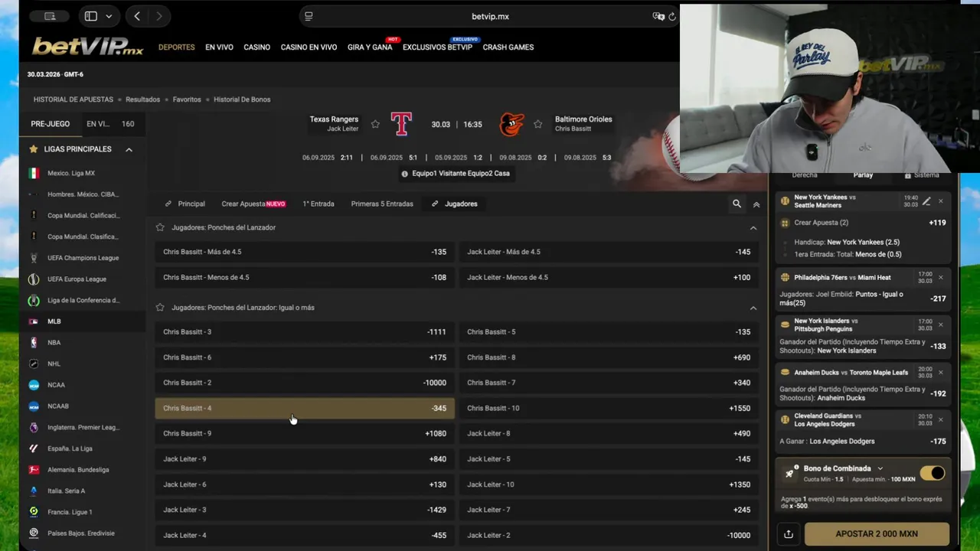Open the Favoritos link
The image size is (980, 551).
click(187, 99)
